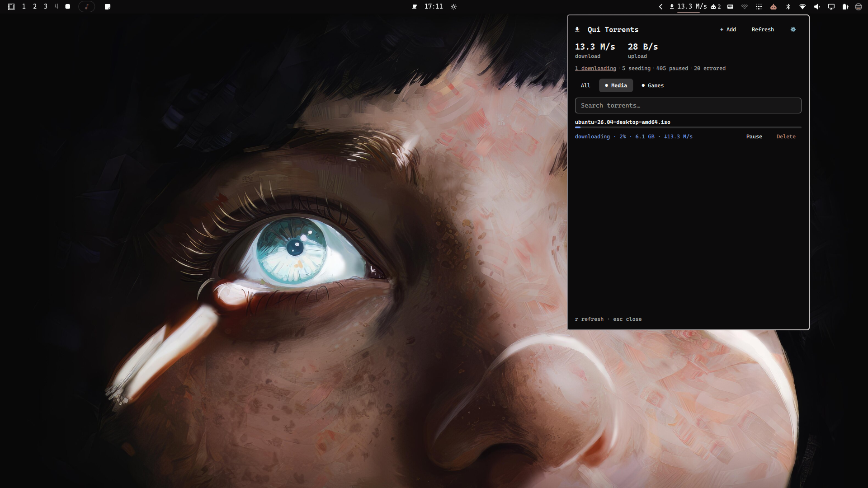The width and height of the screenshot is (868, 488).
Task: Open the round menu icon at far right
Action: click(x=859, y=7)
